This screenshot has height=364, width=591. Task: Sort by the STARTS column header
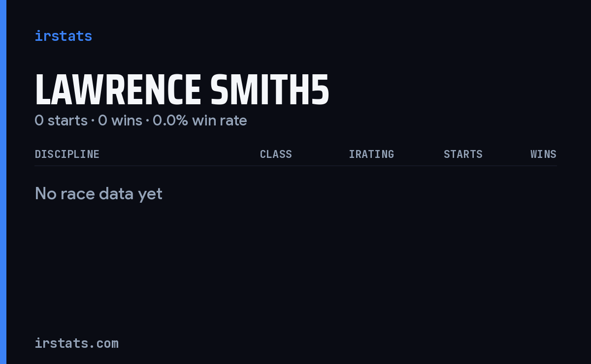[463, 154]
